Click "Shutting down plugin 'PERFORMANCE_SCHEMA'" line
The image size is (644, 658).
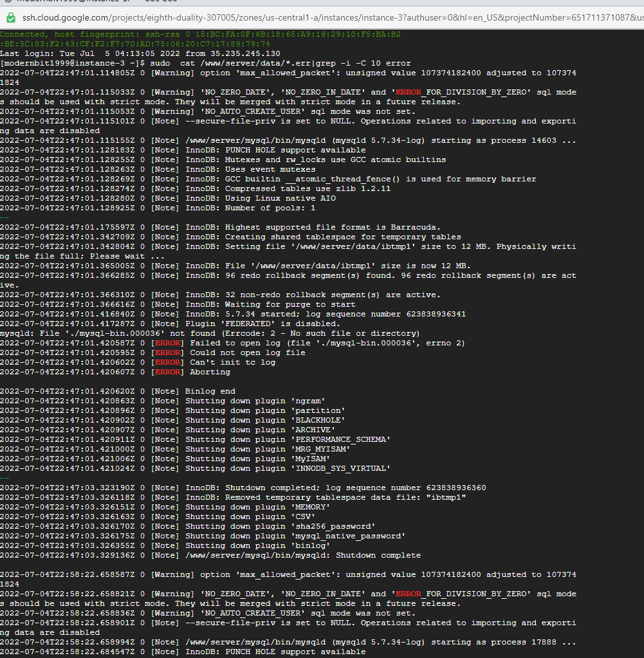click(195, 440)
